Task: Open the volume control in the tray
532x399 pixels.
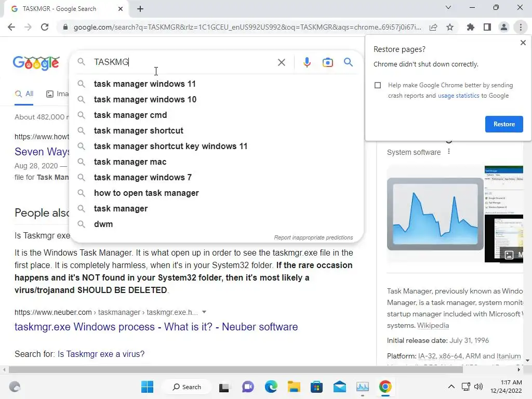Action: pyautogui.click(x=478, y=387)
